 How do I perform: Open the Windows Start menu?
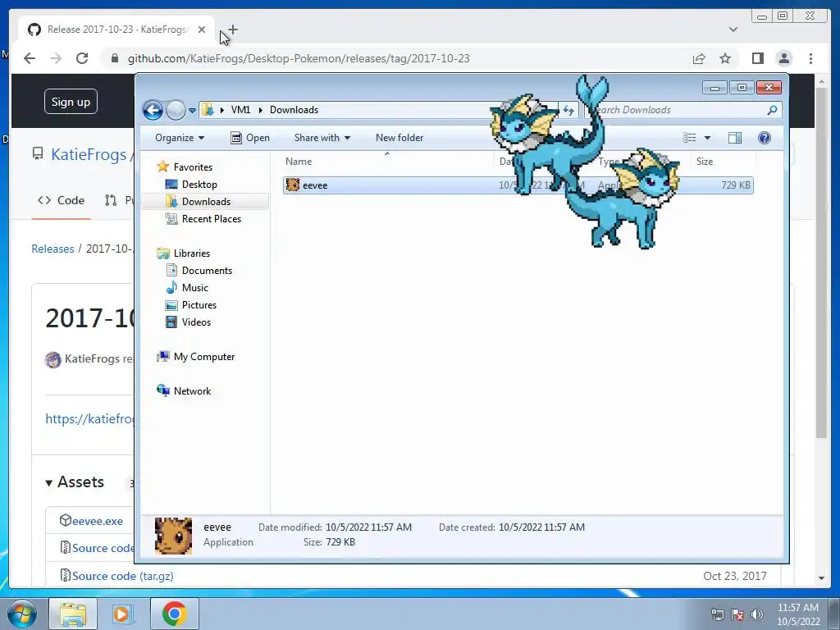pos(21,614)
